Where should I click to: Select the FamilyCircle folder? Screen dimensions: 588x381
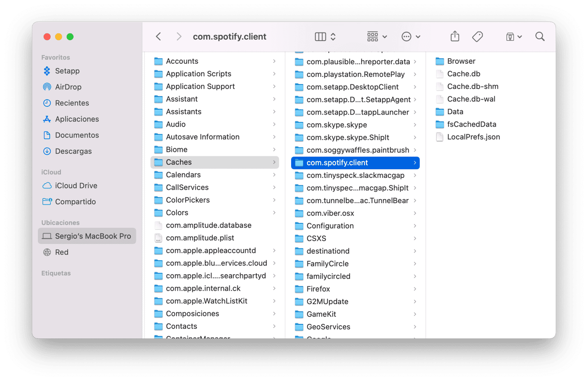pyautogui.click(x=355, y=264)
